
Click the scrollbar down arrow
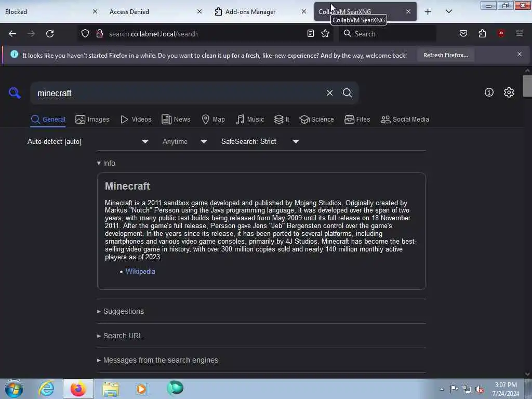pyautogui.click(x=527, y=374)
